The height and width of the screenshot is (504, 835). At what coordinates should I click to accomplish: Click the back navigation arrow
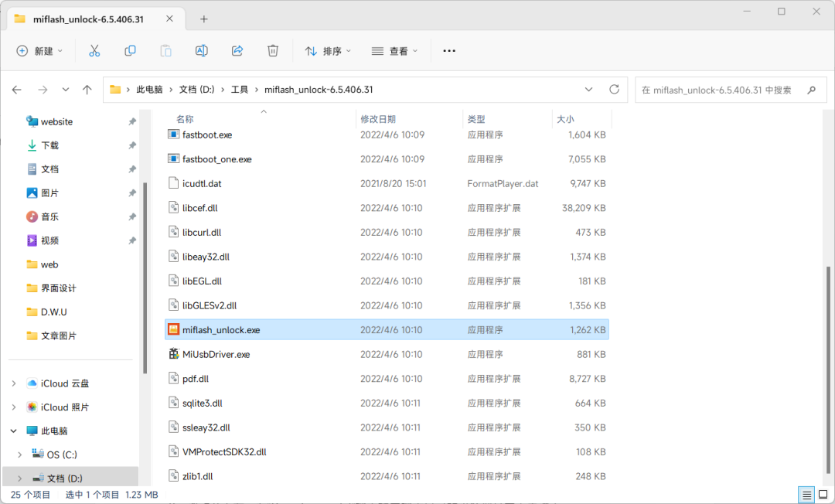point(17,89)
